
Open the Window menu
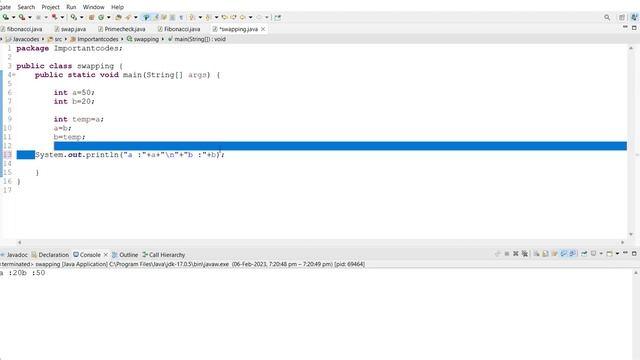click(x=93, y=7)
